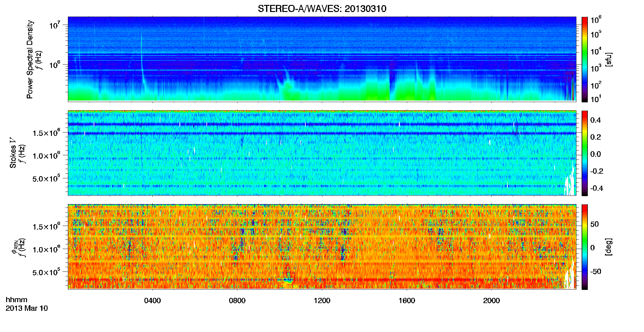Select the Stokes V spectrogram panel

tap(322, 153)
